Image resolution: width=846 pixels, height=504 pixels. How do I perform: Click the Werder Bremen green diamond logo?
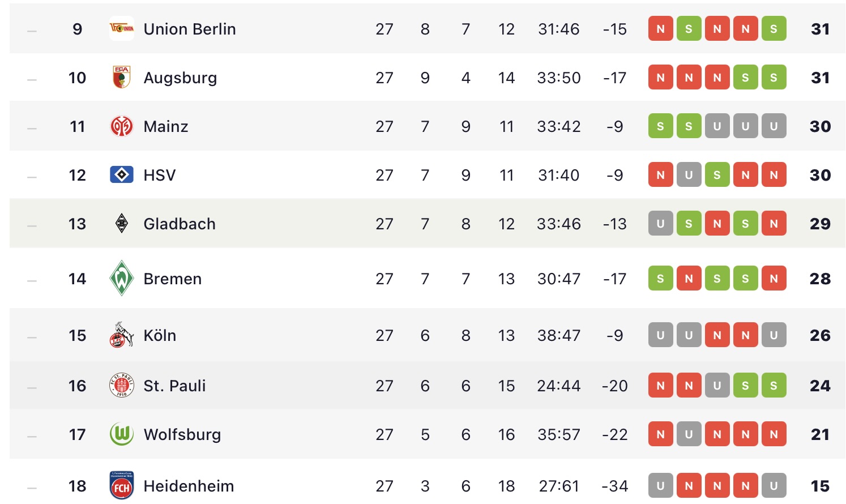(x=121, y=278)
